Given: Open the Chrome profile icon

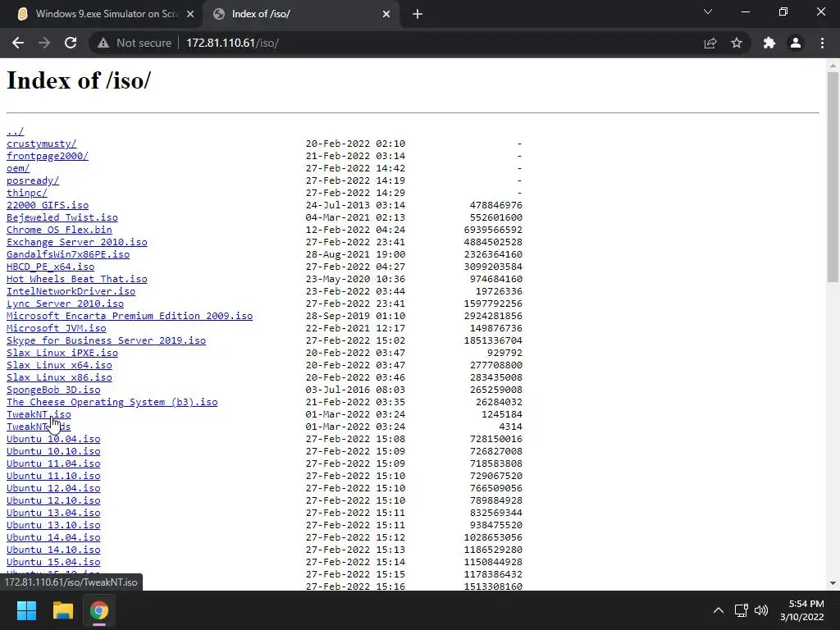Looking at the screenshot, I should (x=796, y=43).
